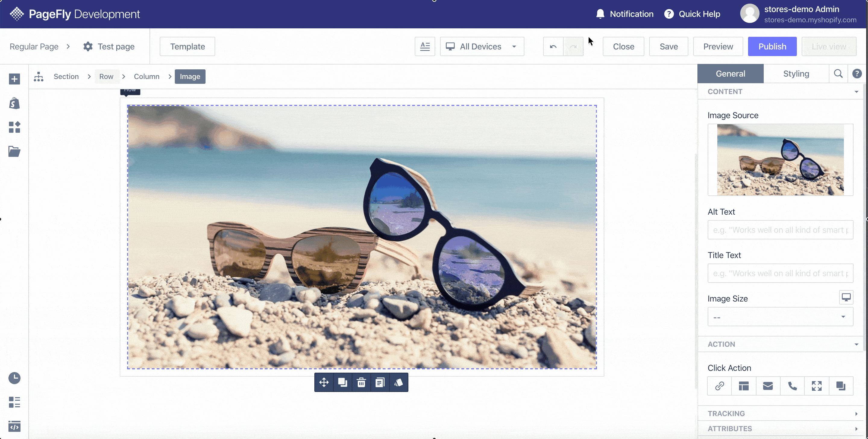Click the redo arrow icon
The height and width of the screenshot is (439, 868).
click(573, 46)
